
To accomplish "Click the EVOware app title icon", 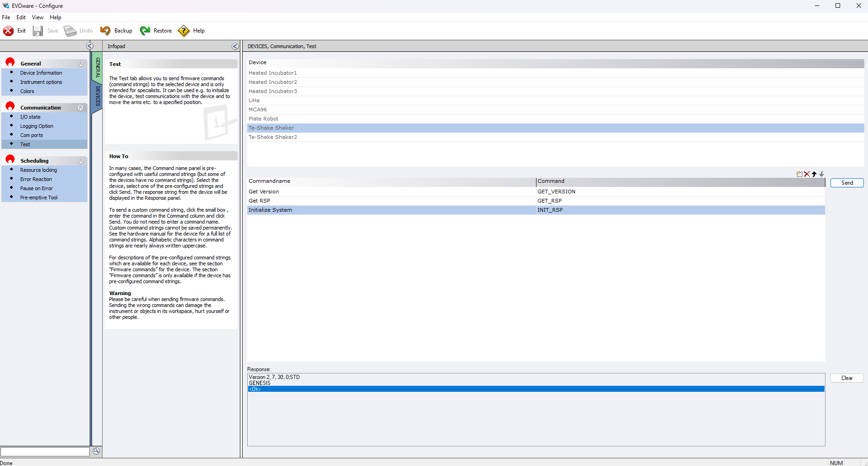I will pyautogui.click(x=5, y=5).
